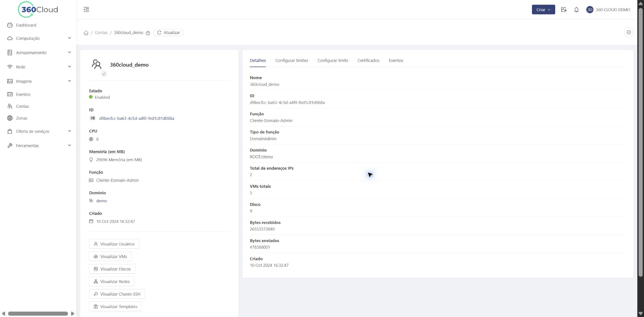Select the Bytes recebidos value 26553572840
Screen dimensions: 644x317
pos(262,229)
